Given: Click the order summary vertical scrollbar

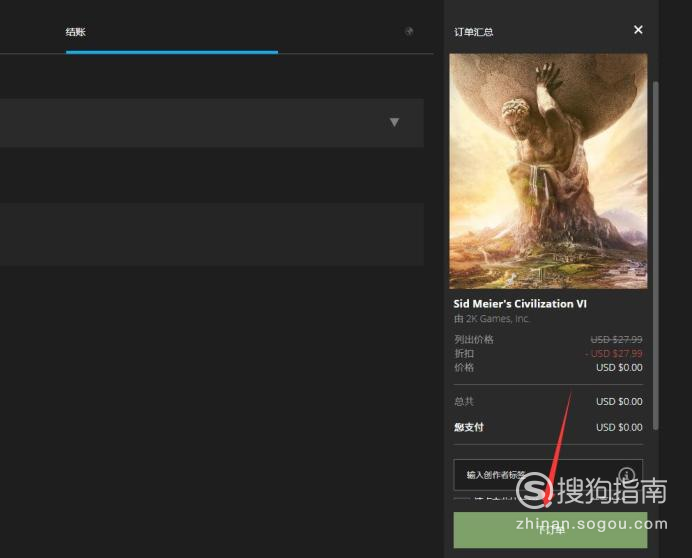Looking at the screenshot, I should coord(655,255).
